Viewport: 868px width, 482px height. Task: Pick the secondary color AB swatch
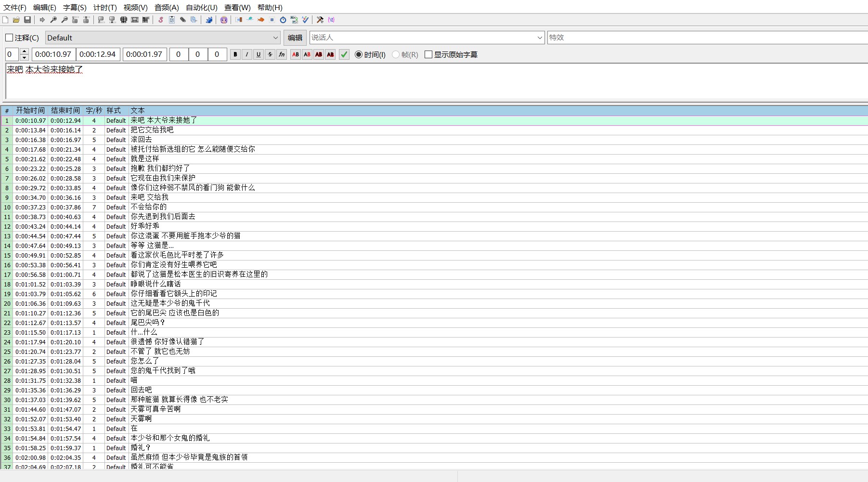[x=307, y=54]
